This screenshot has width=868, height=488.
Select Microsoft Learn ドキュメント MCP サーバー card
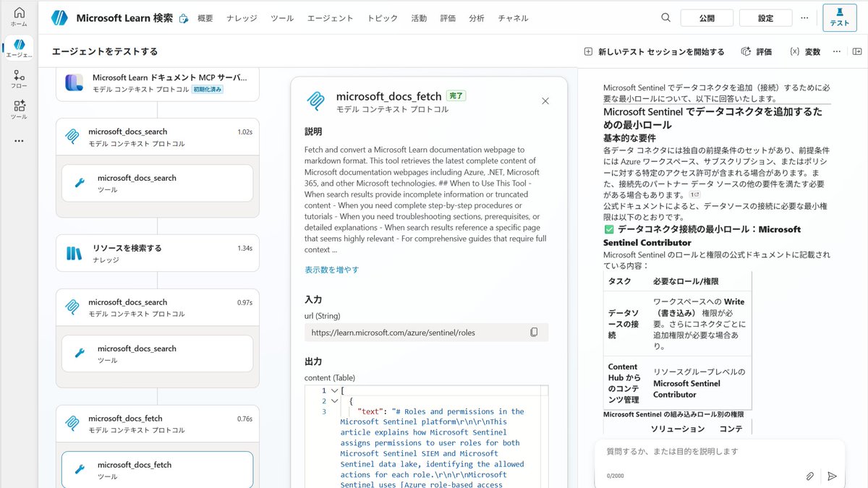coord(157,83)
